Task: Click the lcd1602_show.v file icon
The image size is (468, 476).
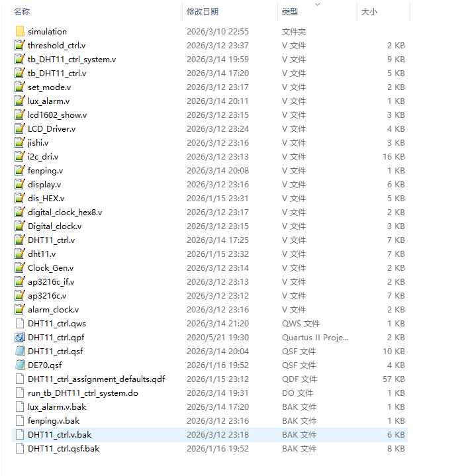Action: (x=20, y=115)
